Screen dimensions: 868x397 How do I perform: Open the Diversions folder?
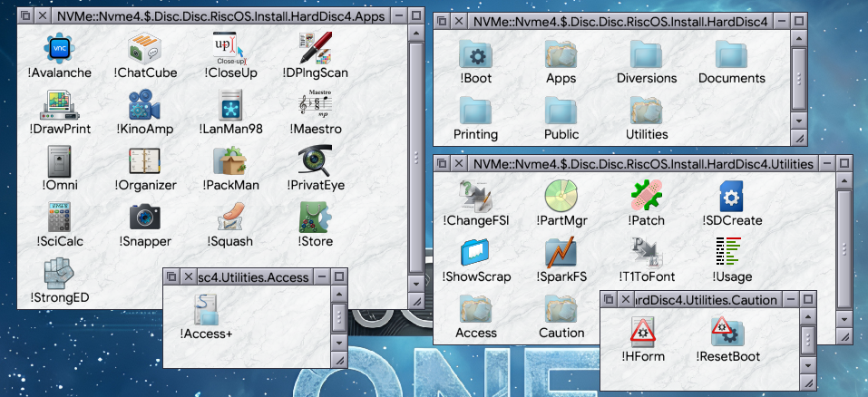coord(646,54)
